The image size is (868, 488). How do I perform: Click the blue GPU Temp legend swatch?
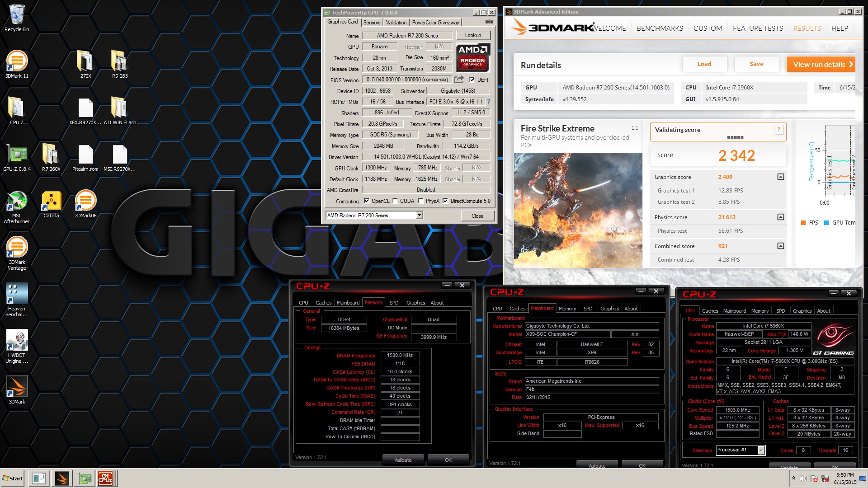pos(826,222)
